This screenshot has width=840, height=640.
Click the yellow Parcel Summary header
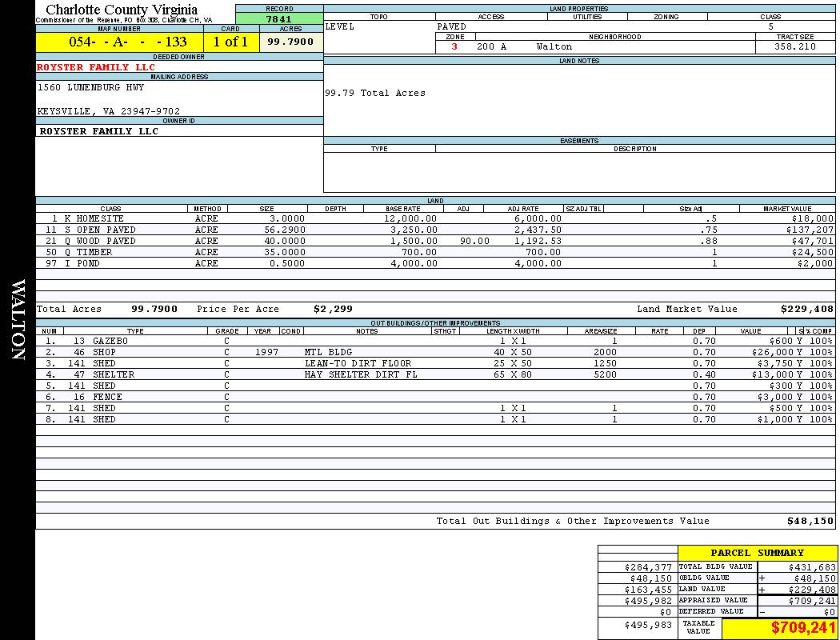(x=757, y=553)
